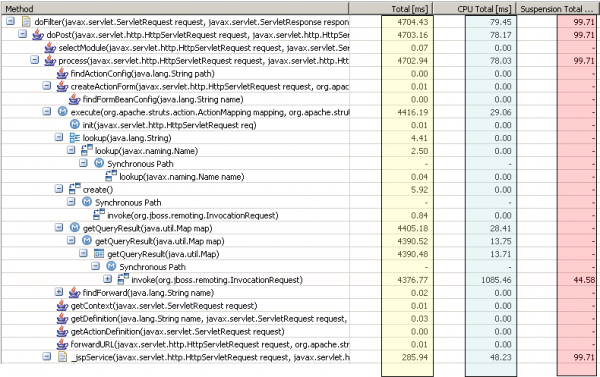Screen dimensions: 600x377
Task: Click Total value 4416.19
Action: [x=412, y=113]
